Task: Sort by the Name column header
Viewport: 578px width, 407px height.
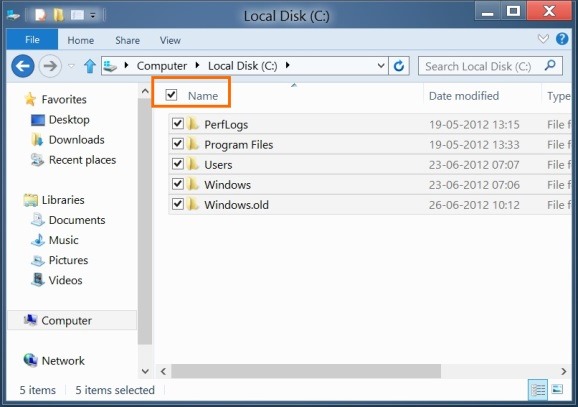Action: (x=203, y=96)
